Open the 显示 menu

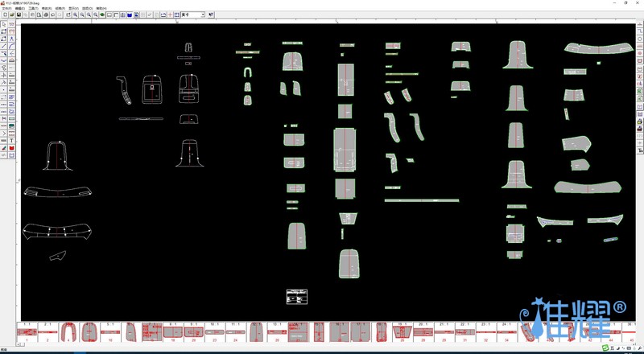click(73, 8)
